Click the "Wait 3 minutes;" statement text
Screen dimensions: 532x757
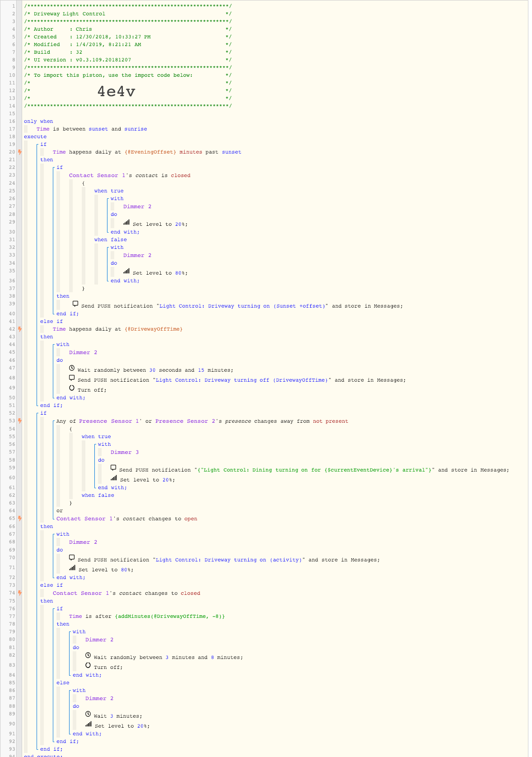click(118, 716)
